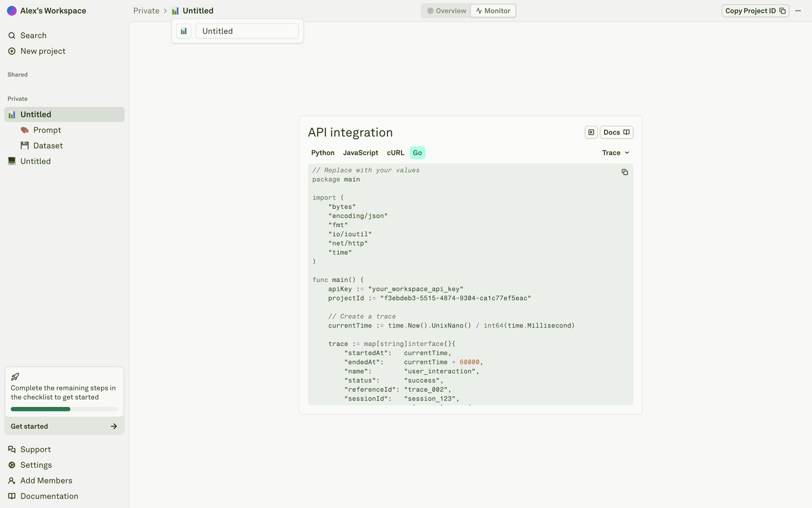Click the "session_123" sessionId value
Screen dimensions: 812x508
430,399
